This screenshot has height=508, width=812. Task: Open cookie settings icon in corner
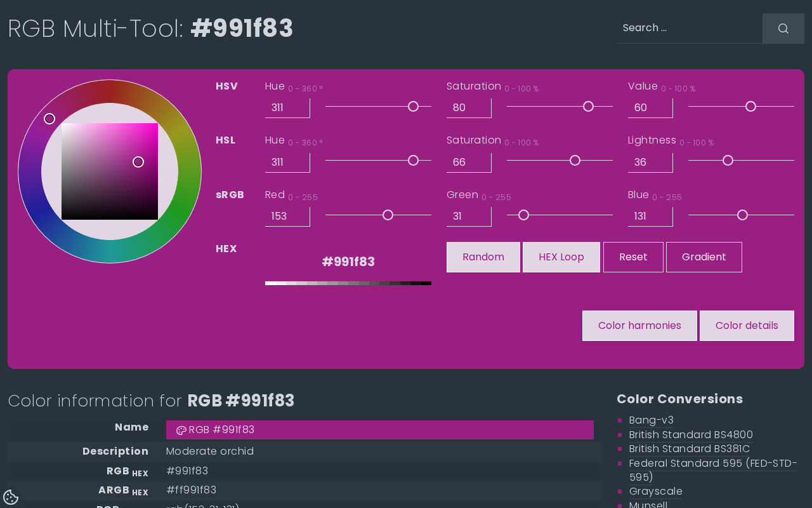11,497
